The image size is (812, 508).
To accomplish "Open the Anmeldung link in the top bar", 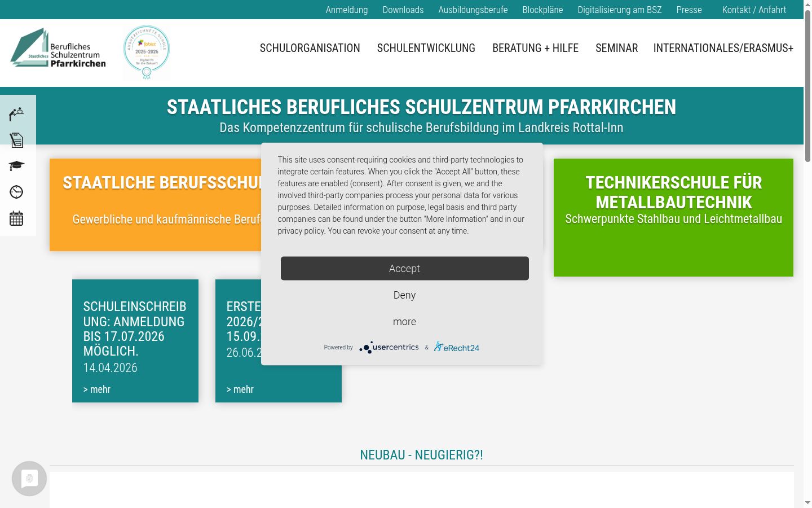I will pyautogui.click(x=347, y=10).
